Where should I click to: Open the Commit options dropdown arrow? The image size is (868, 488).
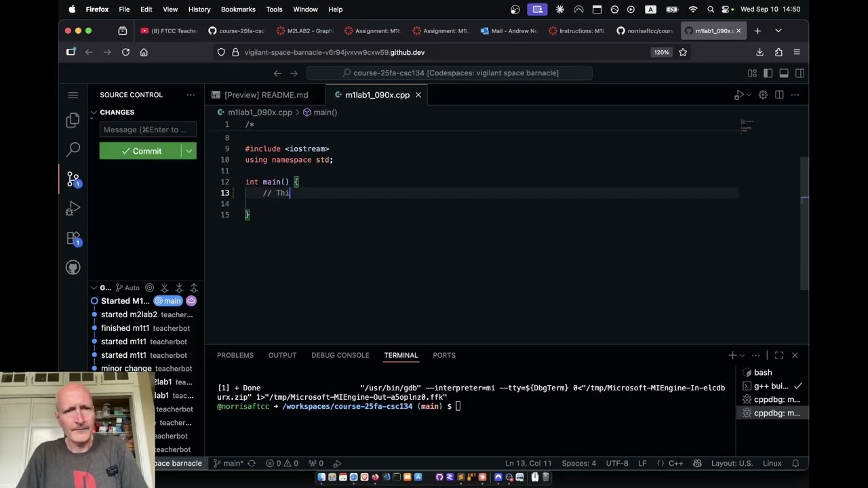189,151
